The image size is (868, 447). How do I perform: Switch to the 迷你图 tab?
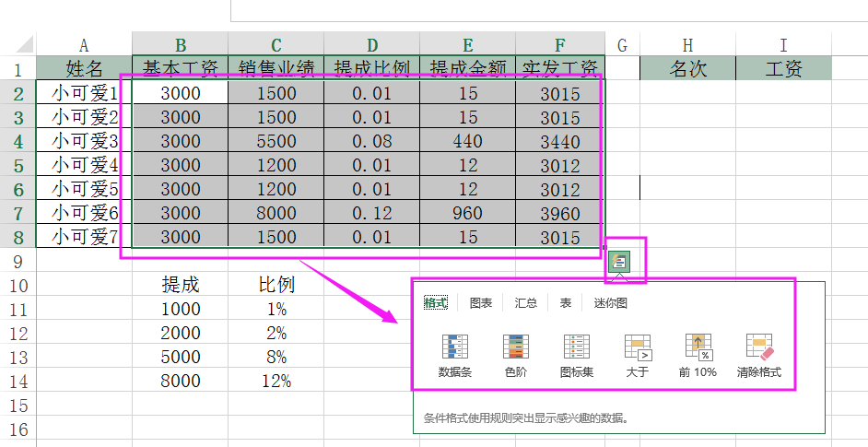(x=611, y=303)
